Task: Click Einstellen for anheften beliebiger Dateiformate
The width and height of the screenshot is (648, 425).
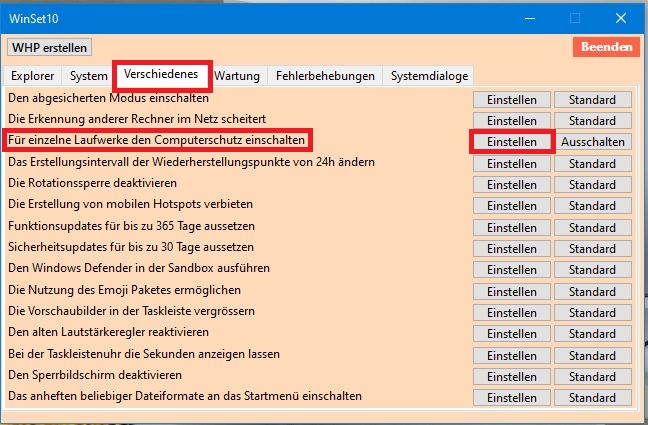Action: (512, 398)
